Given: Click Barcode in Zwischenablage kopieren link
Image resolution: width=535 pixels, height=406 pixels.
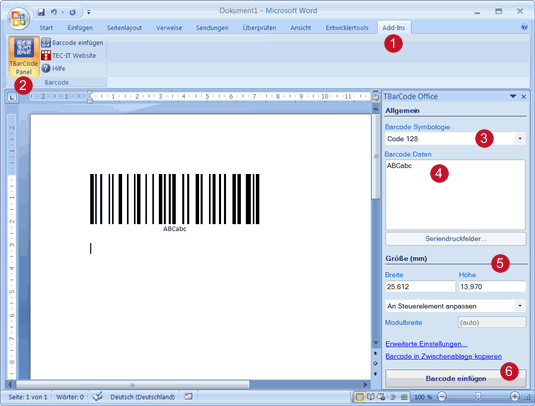Looking at the screenshot, I should [444, 356].
